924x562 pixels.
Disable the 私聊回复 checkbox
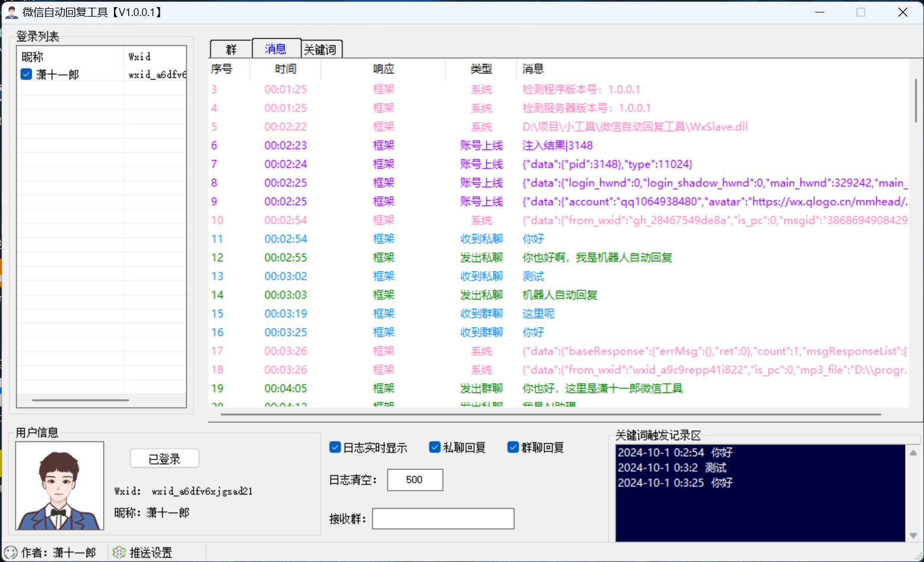pyautogui.click(x=434, y=447)
